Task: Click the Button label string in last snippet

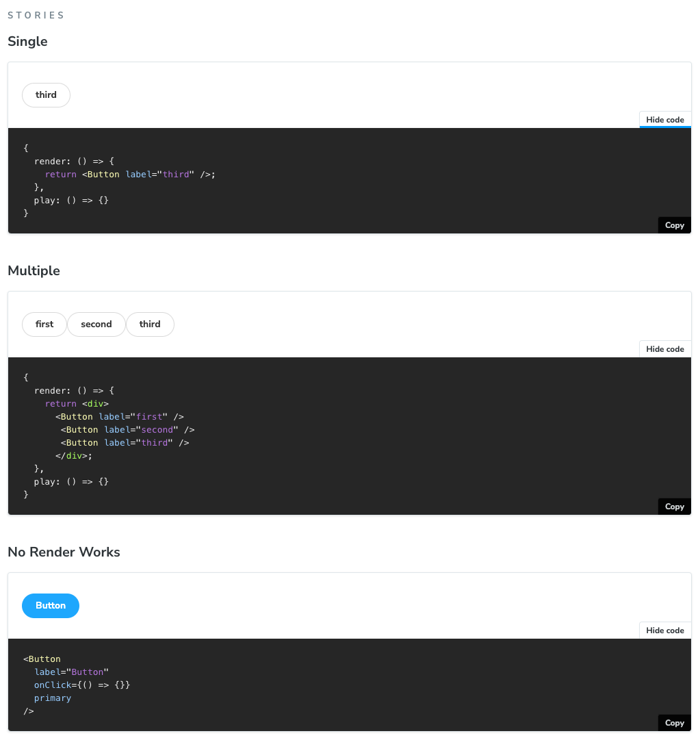Action: (x=88, y=672)
